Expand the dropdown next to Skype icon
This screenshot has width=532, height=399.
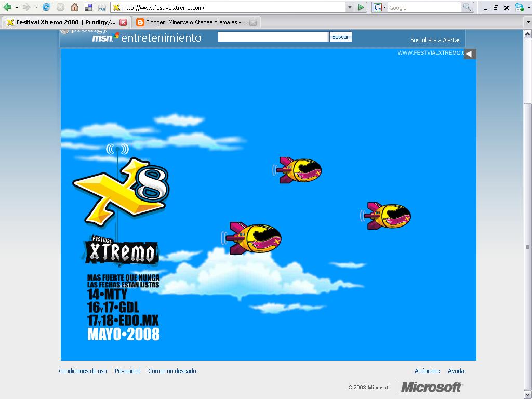[x=528, y=8]
